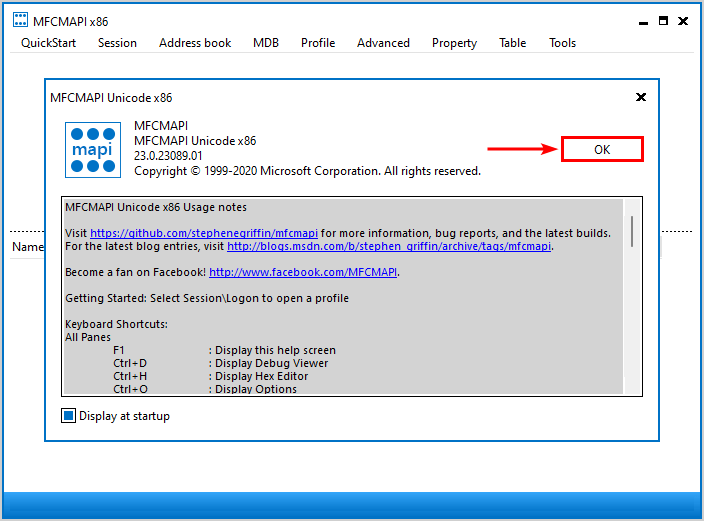Screen dimensions: 704x521
Task: Click the version text 23.0.23089.01
Action: point(168,156)
